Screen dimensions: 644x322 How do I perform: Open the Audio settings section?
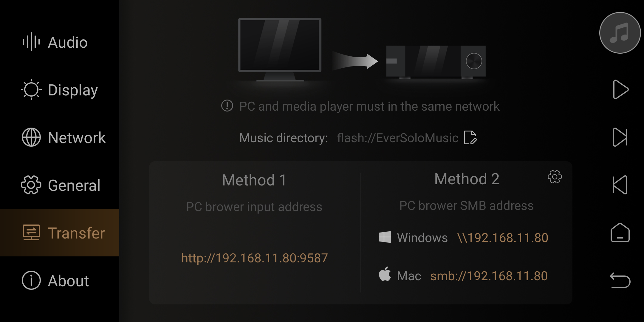tap(60, 42)
